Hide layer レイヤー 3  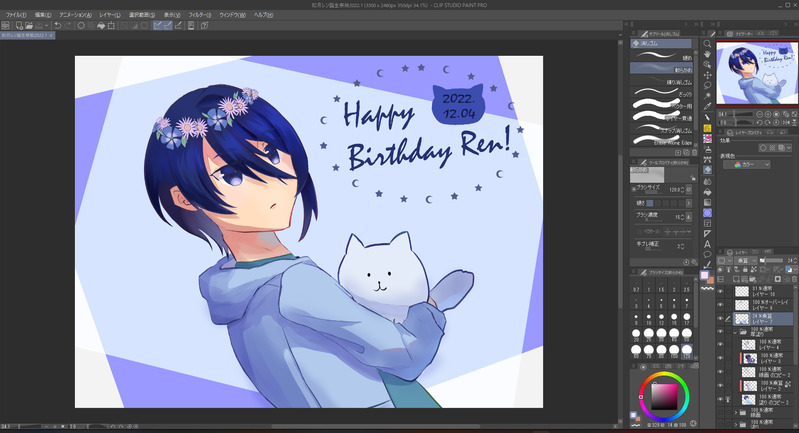(x=721, y=358)
